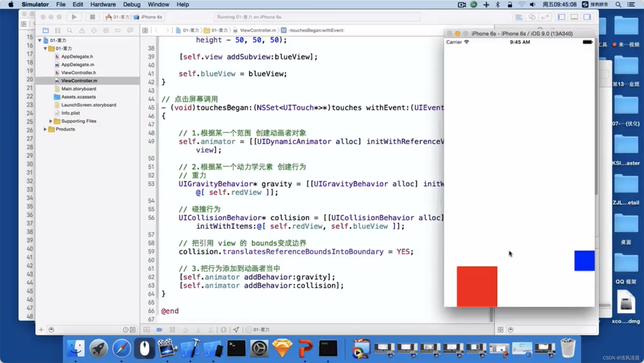Select the breakpoint navigator icon
Image resolution: width=644 pixels, height=363 pixels.
(118, 30)
